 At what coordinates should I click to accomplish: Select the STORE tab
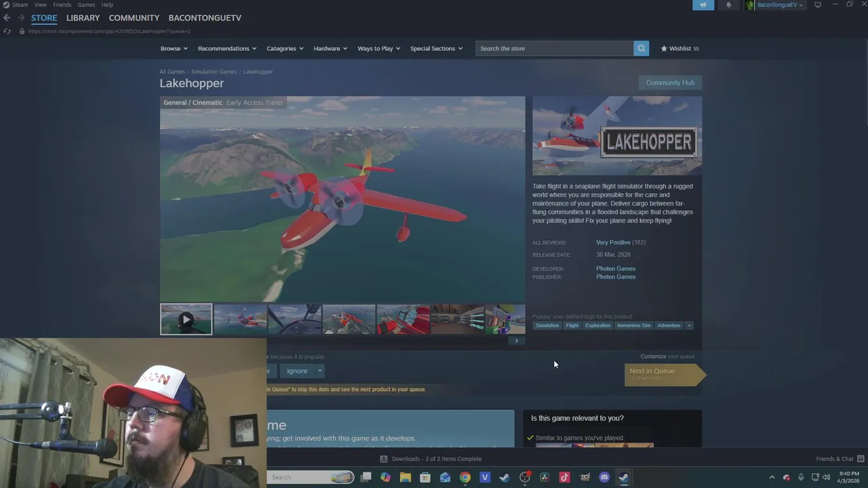[44, 18]
